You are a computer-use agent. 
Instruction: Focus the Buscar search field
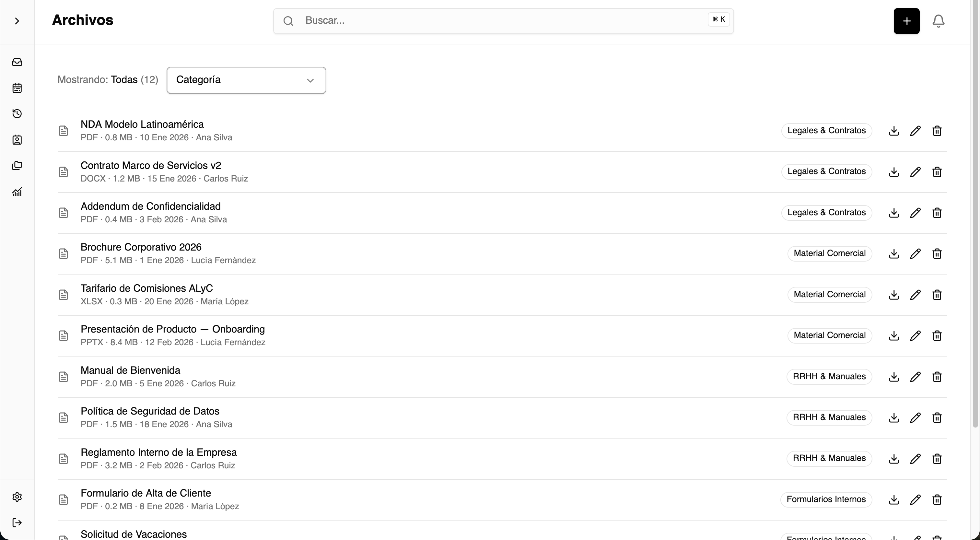tap(503, 21)
